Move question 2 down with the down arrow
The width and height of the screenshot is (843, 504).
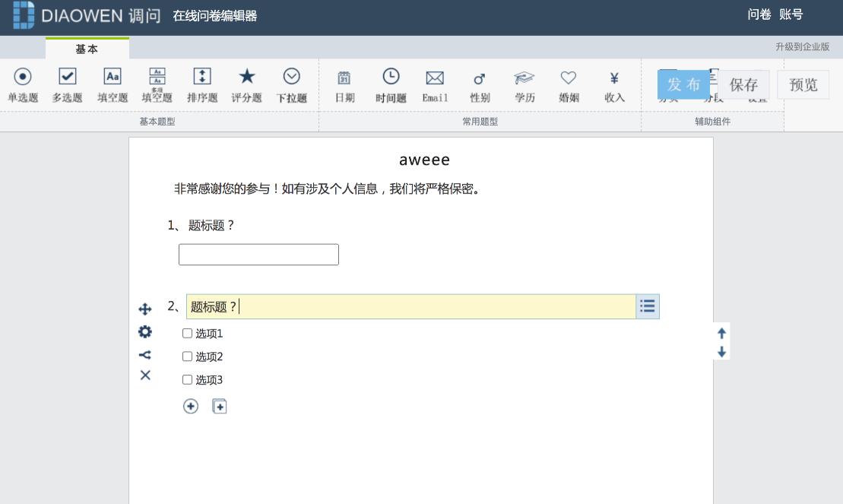click(721, 352)
